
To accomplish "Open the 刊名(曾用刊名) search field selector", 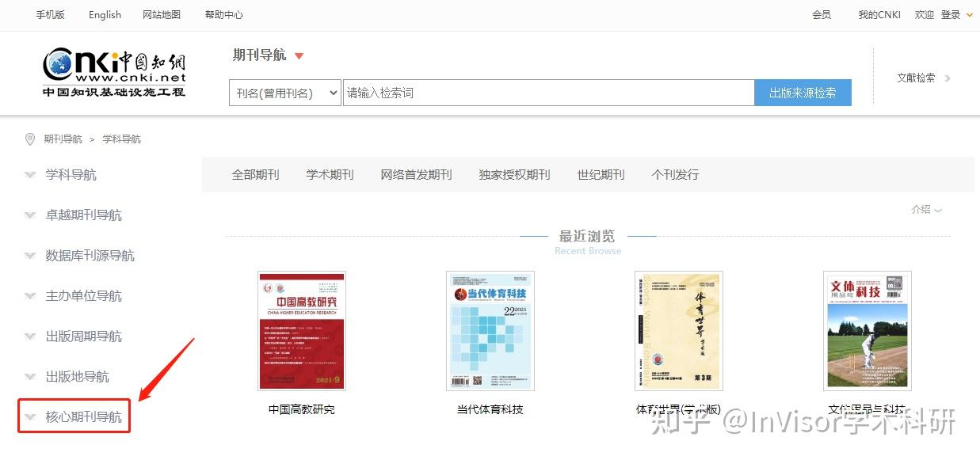I will 284,93.
